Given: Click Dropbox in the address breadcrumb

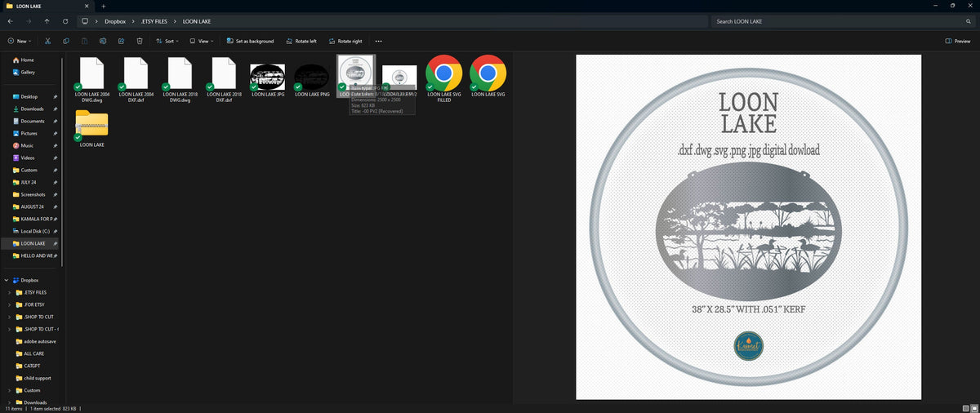Looking at the screenshot, I should (115, 21).
